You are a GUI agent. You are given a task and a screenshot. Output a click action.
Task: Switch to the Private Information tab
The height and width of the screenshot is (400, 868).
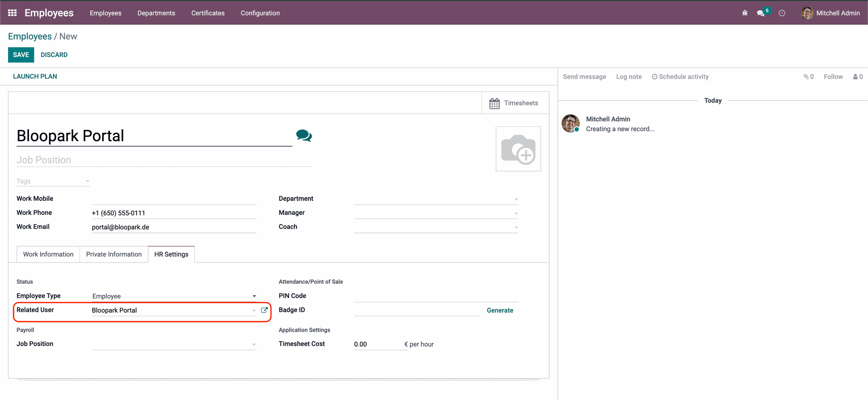click(x=114, y=254)
